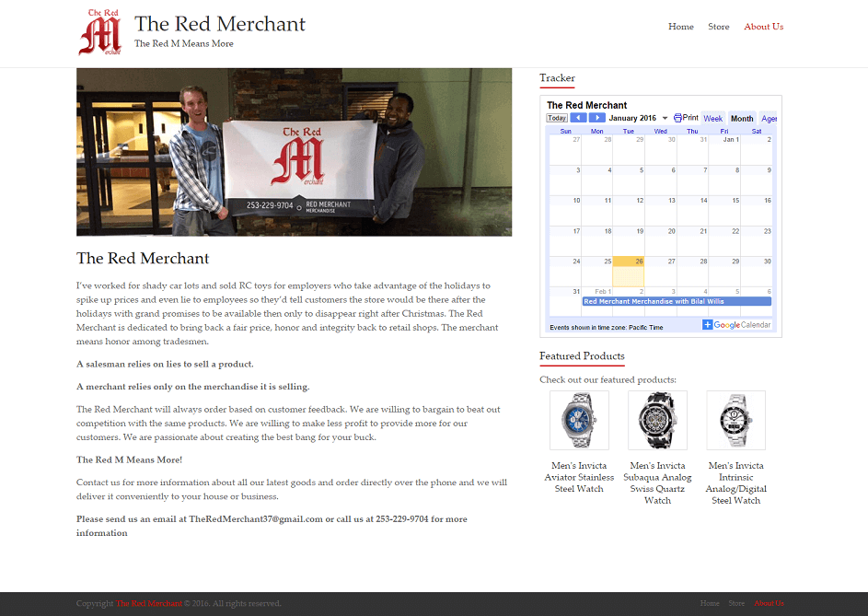Click The Red Merchant site title
Screen dimensions: 868x616
coord(220,24)
